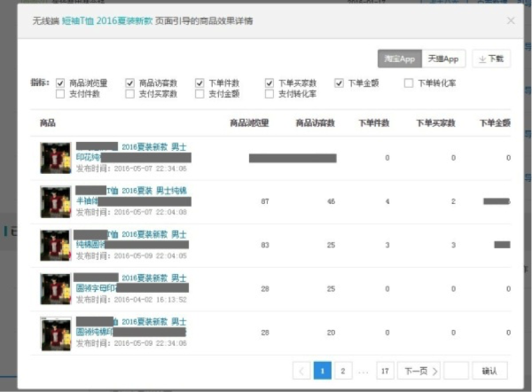Viewport: 532px width, 392px height.
Task: Enable the 支付金额 checkbox
Action: (199, 94)
